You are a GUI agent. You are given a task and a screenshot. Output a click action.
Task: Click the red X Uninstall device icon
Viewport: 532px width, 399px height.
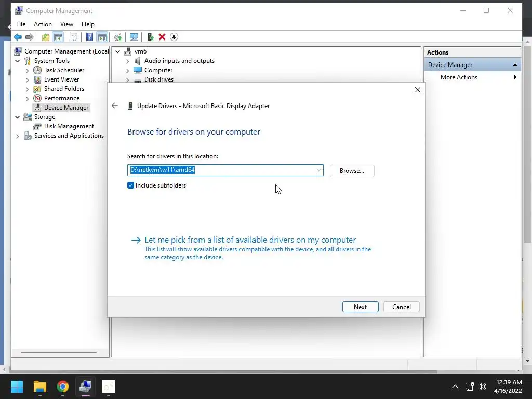(162, 37)
